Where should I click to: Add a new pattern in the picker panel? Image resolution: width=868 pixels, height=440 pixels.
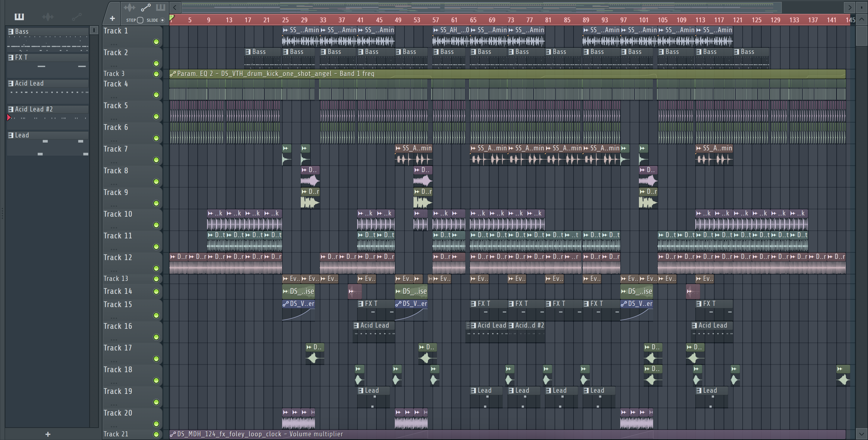point(48,434)
